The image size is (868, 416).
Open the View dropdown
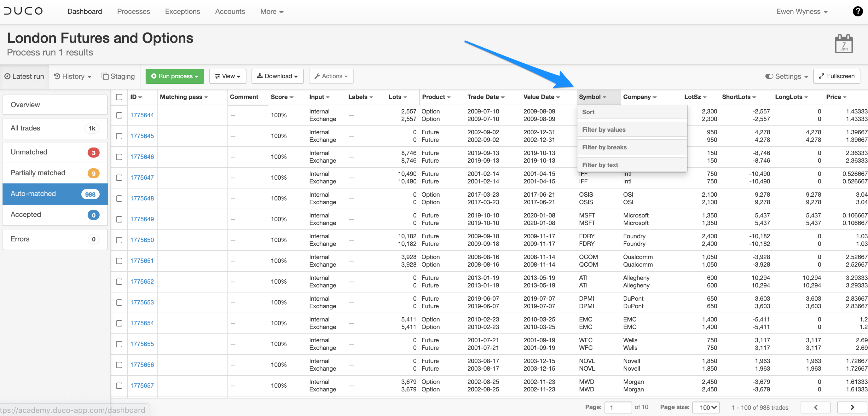tap(228, 76)
